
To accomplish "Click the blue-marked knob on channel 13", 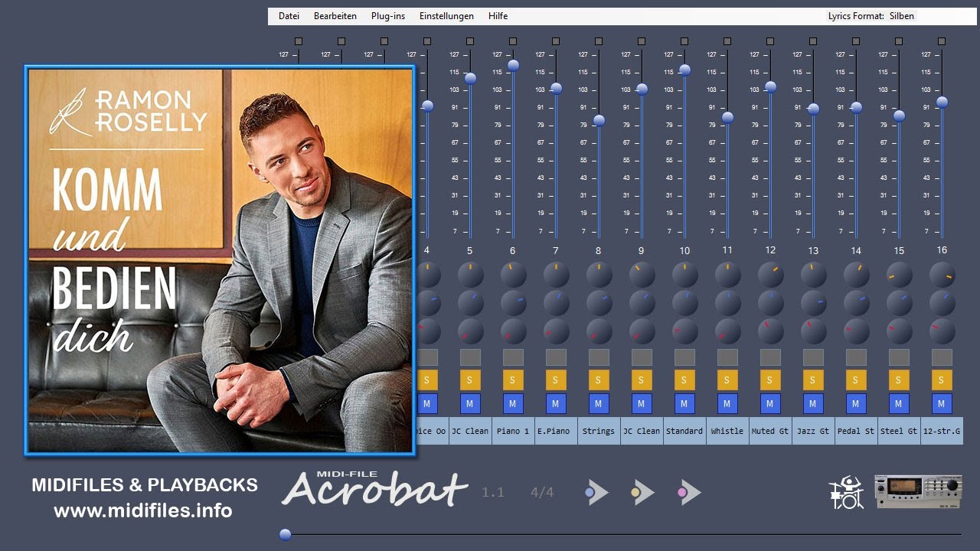I will coord(813,303).
